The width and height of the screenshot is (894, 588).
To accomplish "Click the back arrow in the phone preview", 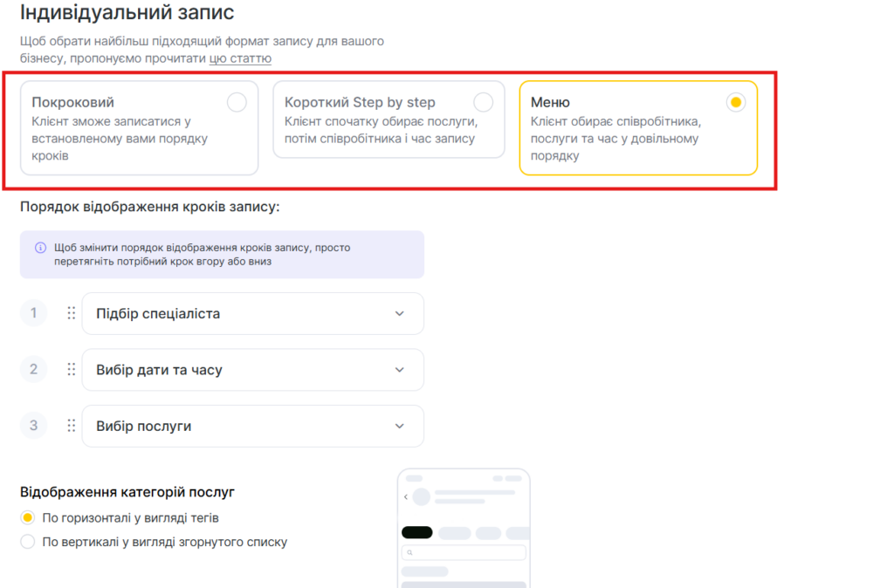I will tap(406, 496).
